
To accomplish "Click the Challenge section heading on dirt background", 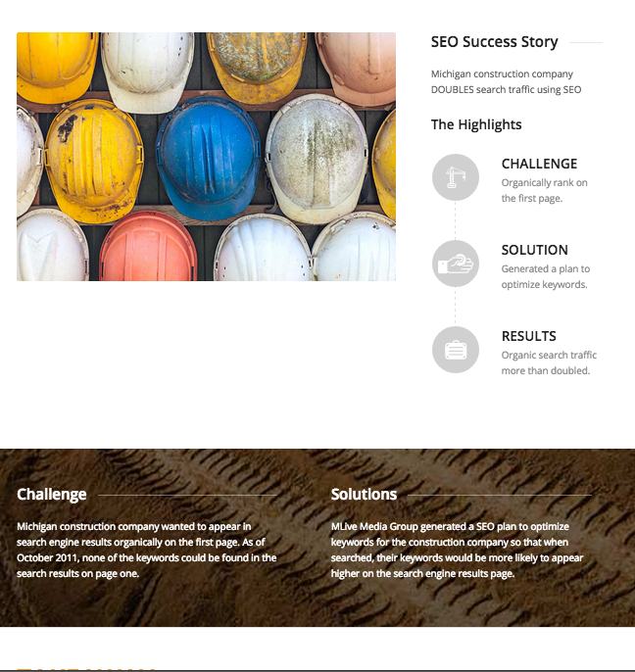I will [52, 494].
